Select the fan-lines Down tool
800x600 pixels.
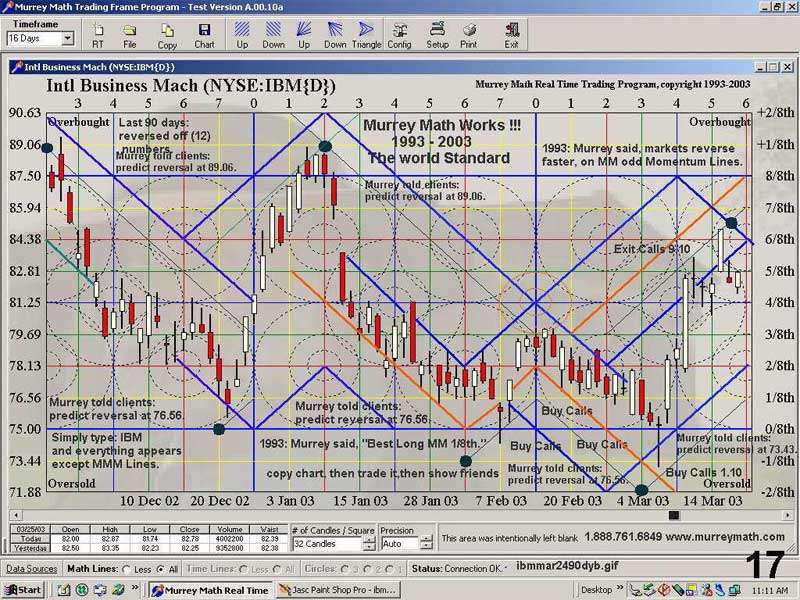[x=335, y=35]
